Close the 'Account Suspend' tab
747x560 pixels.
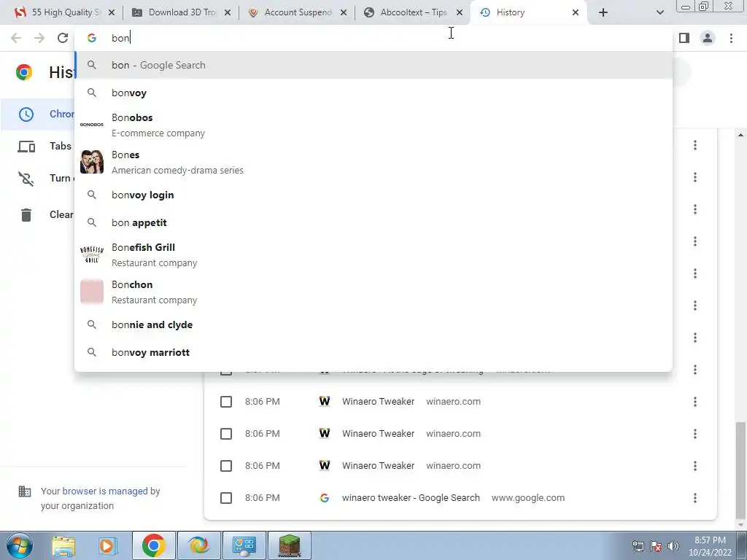[x=344, y=12]
